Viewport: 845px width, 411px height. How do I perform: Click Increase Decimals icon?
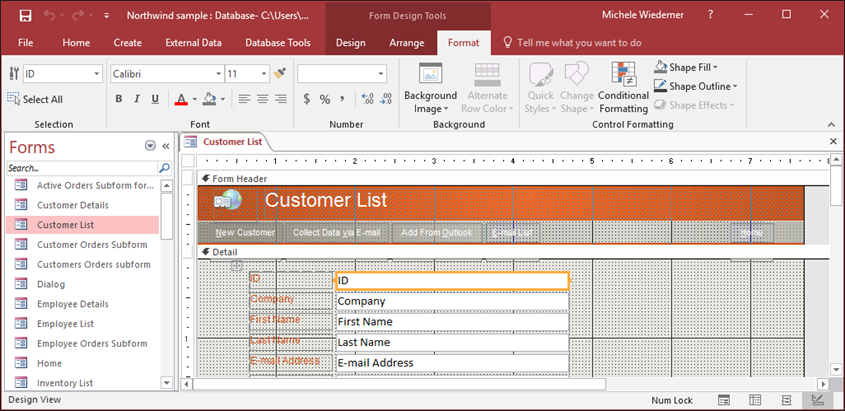(368, 99)
